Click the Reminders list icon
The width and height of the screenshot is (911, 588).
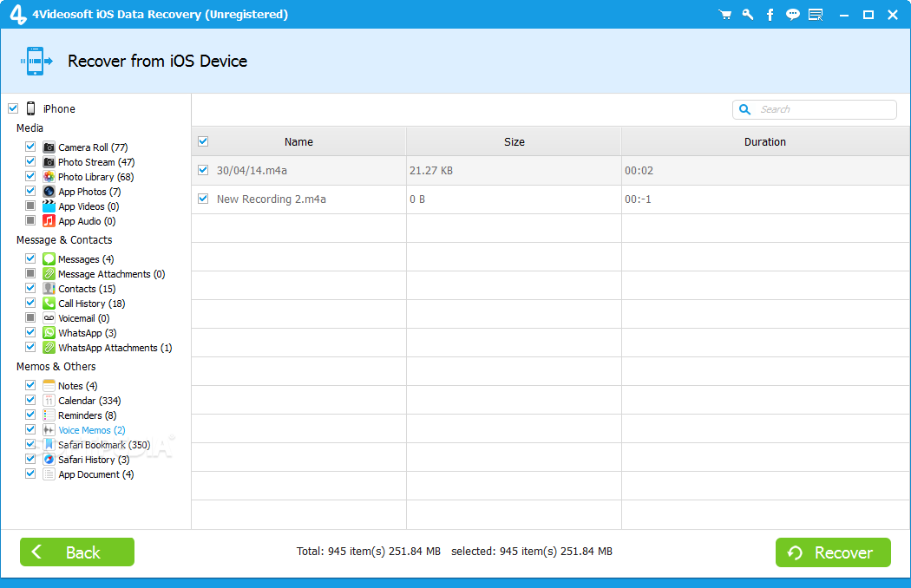click(x=49, y=415)
